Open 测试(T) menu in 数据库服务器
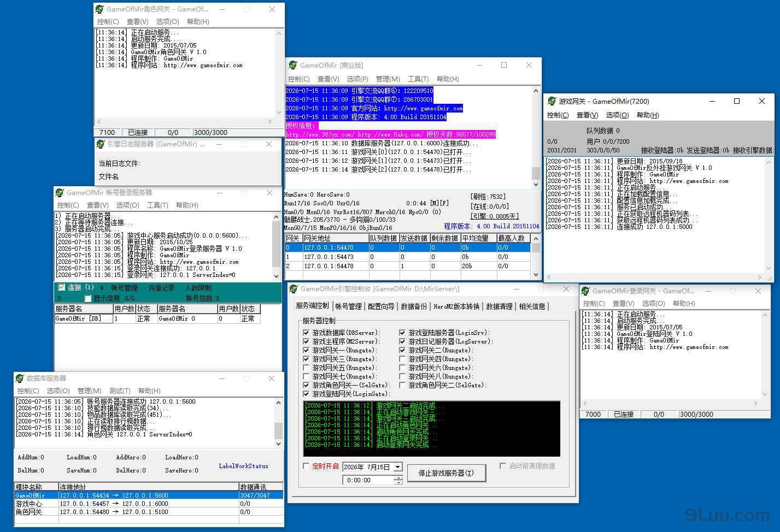The image size is (780, 532). 120,391
